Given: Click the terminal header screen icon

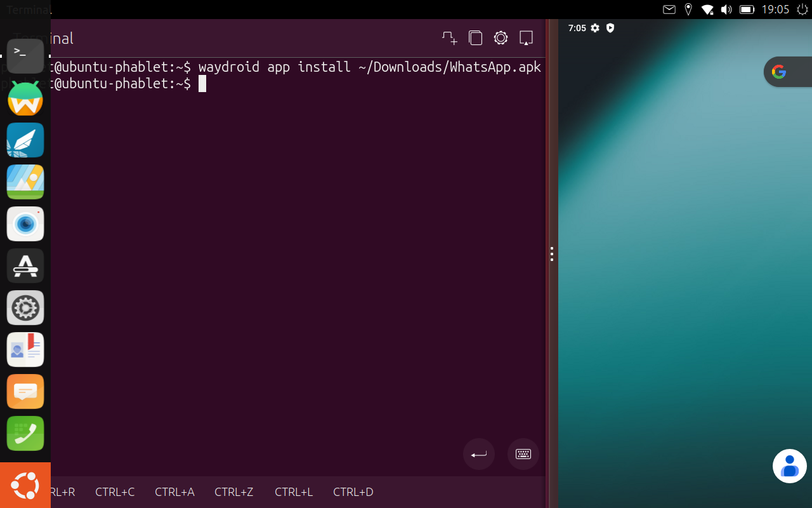Looking at the screenshot, I should coord(526,38).
